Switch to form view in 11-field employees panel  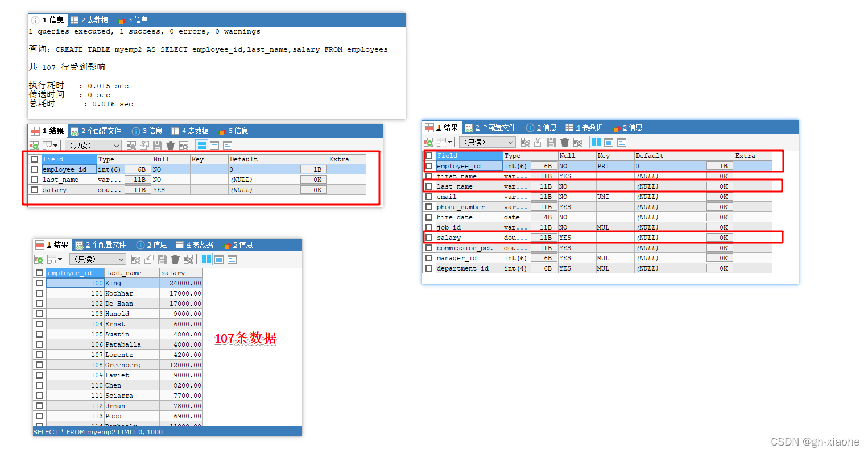pyautogui.click(x=609, y=142)
